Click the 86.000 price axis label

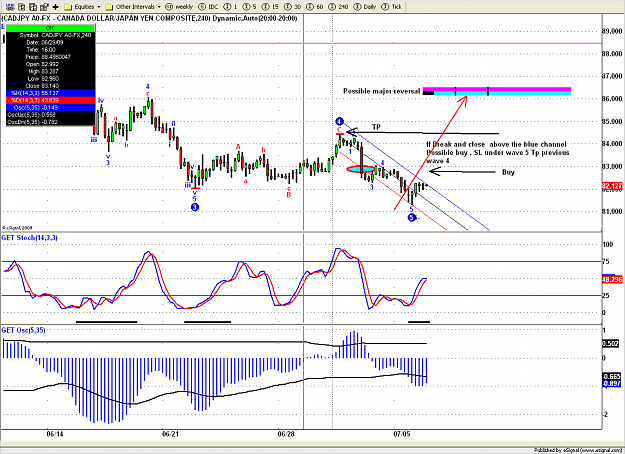pos(612,98)
